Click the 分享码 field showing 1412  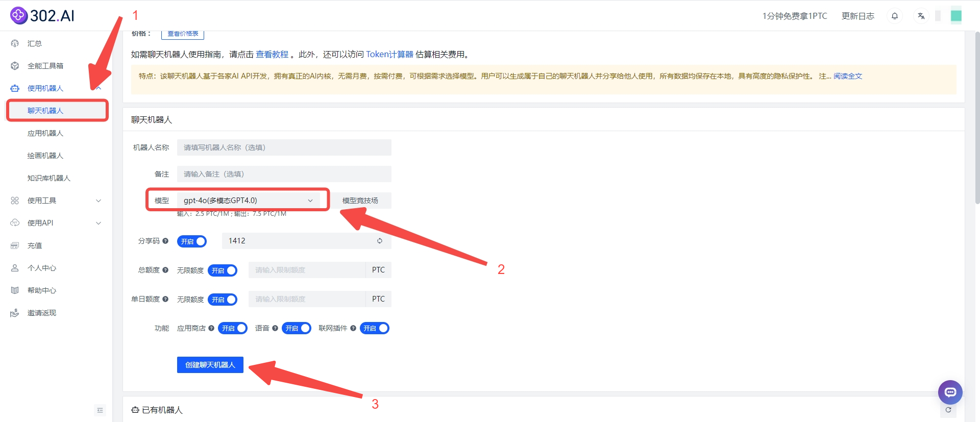pyautogui.click(x=307, y=241)
